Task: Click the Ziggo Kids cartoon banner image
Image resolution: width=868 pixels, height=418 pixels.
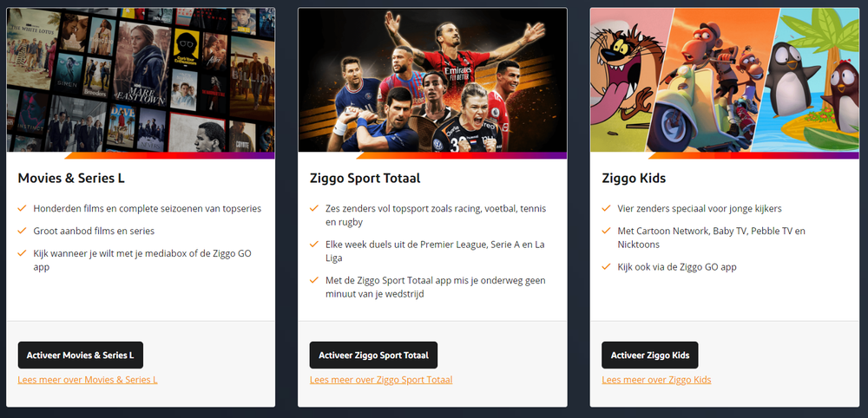Action: pos(725,80)
